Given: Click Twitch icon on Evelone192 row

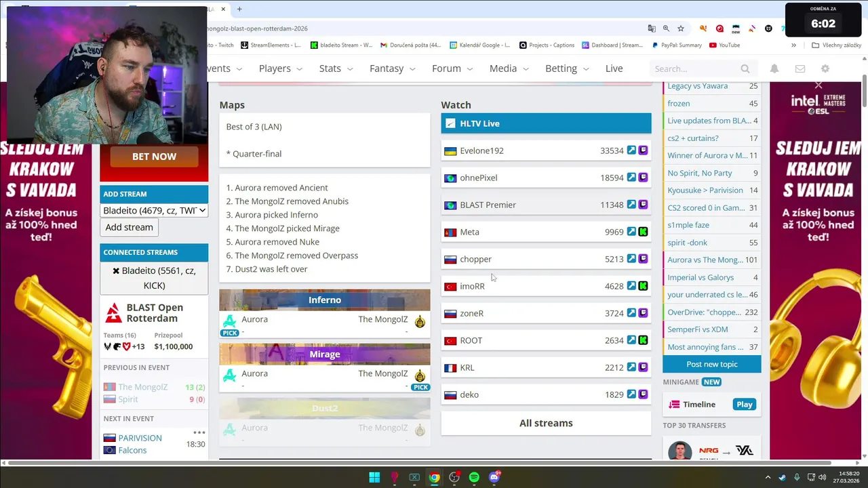Looking at the screenshot, I should click(x=643, y=150).
